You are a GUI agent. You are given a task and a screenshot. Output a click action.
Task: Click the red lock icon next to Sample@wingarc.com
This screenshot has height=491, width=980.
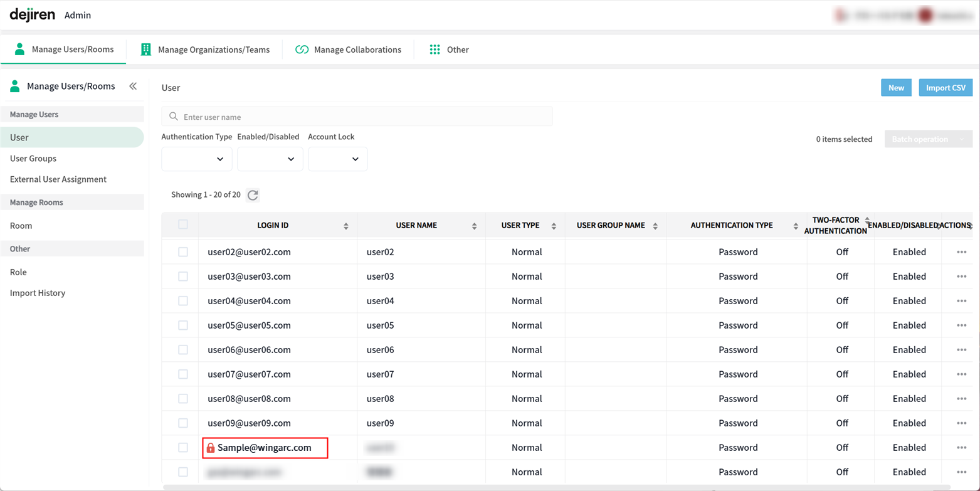(x=211, y=448)
